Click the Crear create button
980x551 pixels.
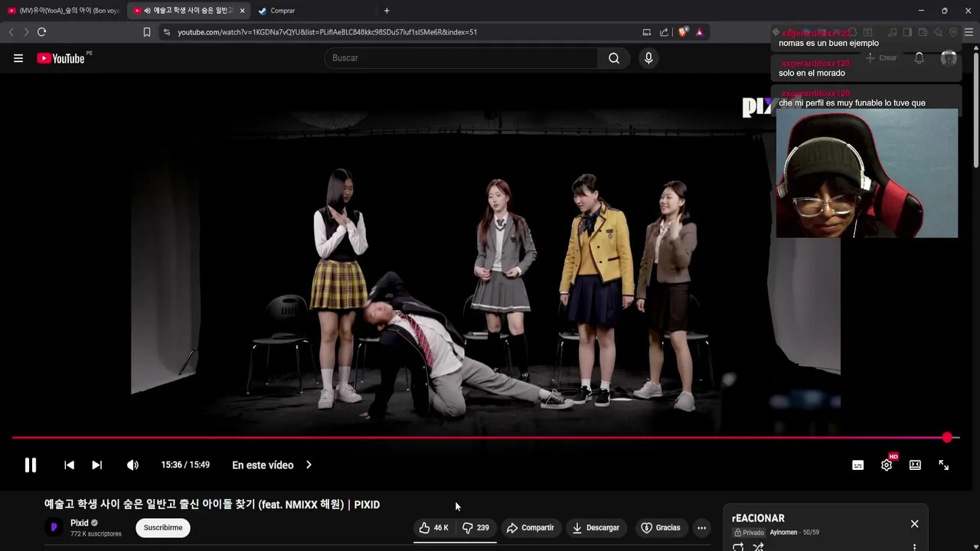pyautogui.click(x=880, y=58)
